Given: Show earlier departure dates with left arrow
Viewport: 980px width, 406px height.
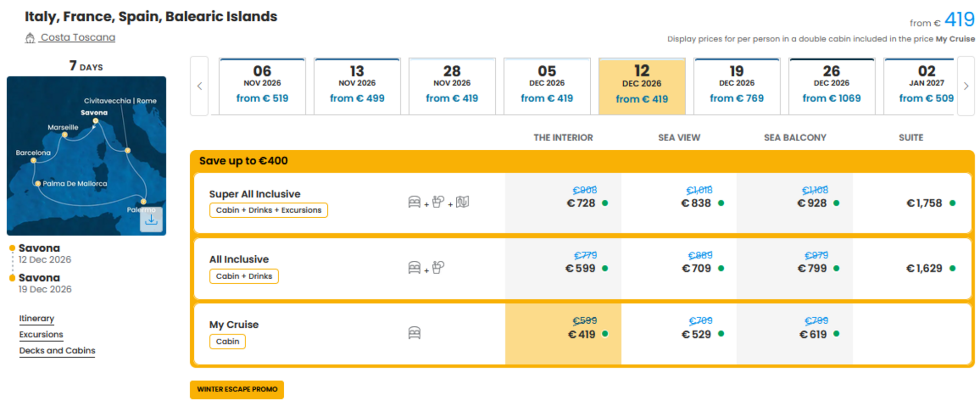Looking at the screenshot, I should point(199,86).
